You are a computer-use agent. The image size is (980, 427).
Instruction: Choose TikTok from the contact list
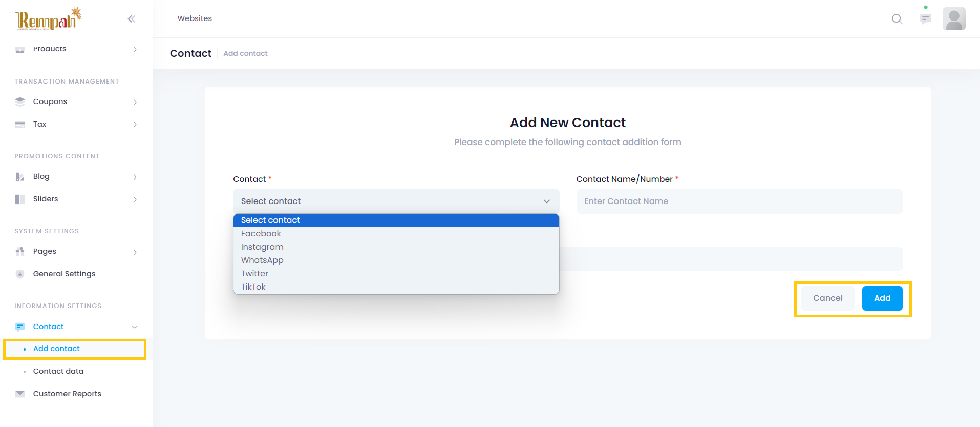click(253, 287)
